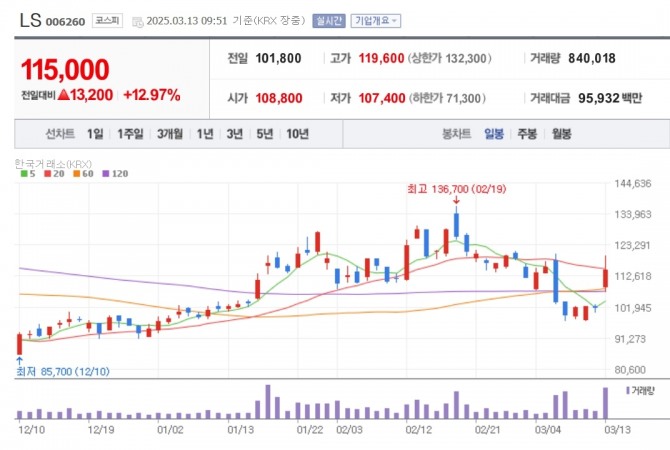This screenshot has height=450, width=670.
Task: Click the 저가 value 107,400
Action: (x=382, y=98)
